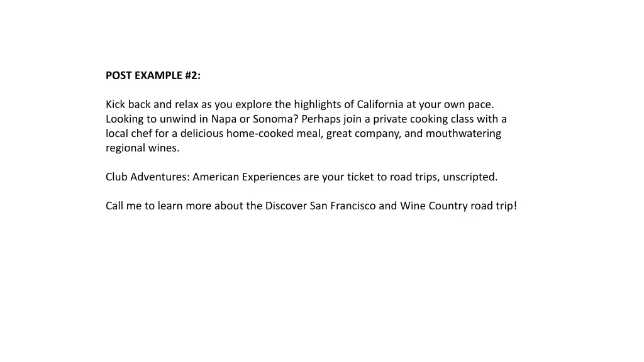The height and width of the screenshot is (362, 644).
Task: Click the phrase "at your own pace"
Action: 449,105
